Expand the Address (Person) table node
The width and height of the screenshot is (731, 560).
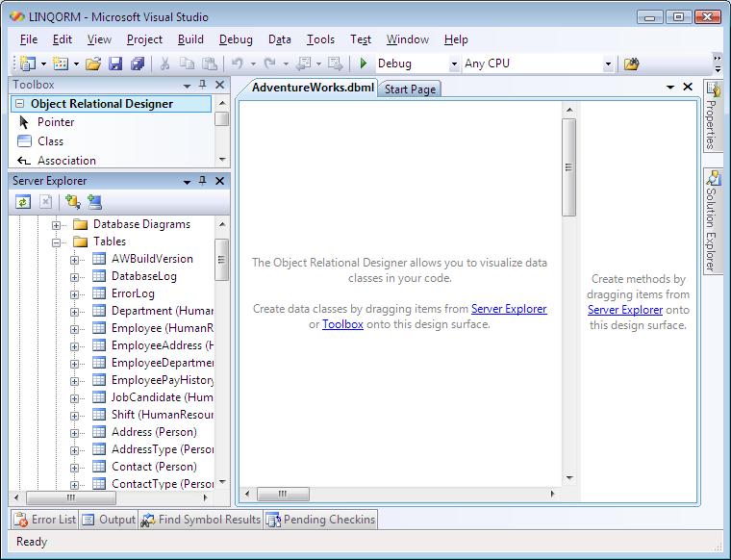(74, 433)
